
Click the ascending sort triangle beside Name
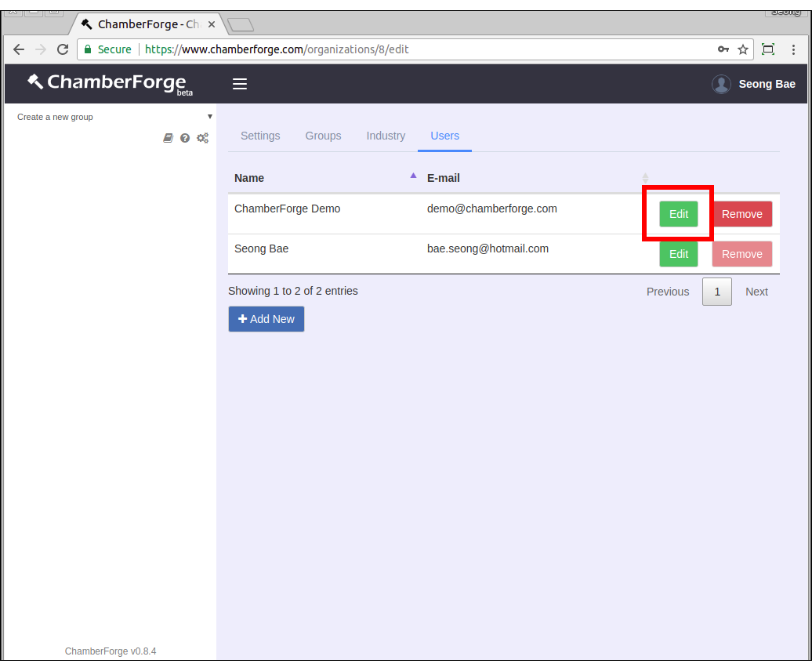(x=413, y=176)
